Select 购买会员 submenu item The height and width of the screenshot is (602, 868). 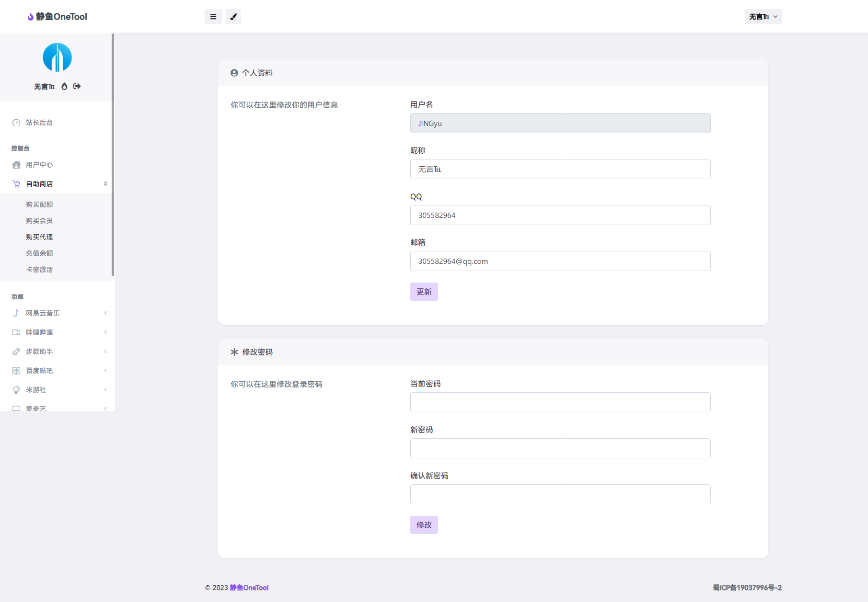pyautogui.click(x=39, y=221)
